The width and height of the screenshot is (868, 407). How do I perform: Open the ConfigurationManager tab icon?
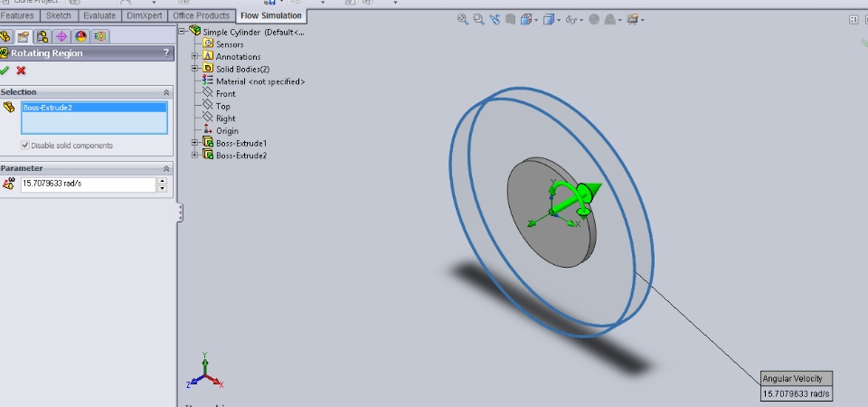42,37
